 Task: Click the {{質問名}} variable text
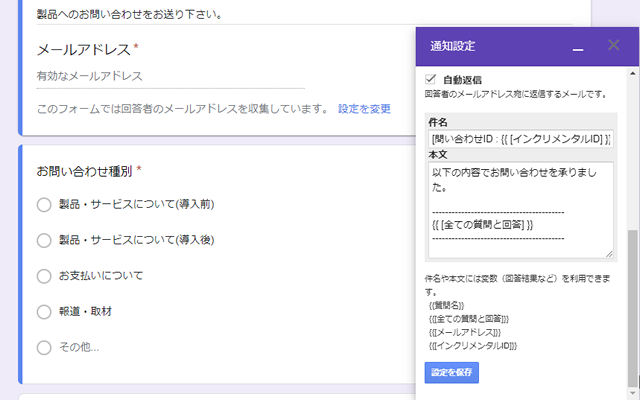447,305
